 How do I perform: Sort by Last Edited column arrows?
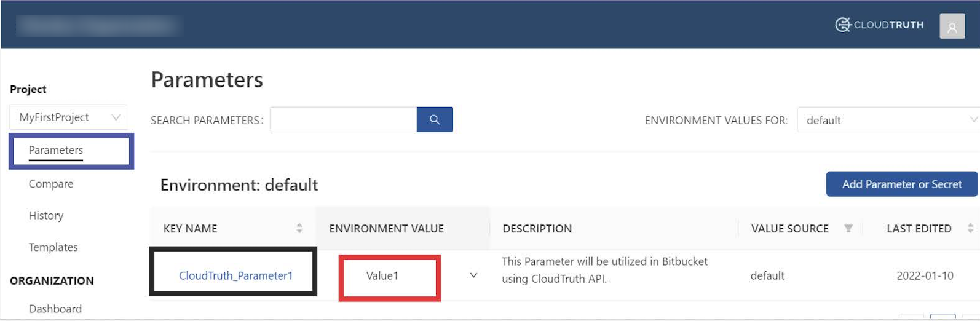pos(970,228)
